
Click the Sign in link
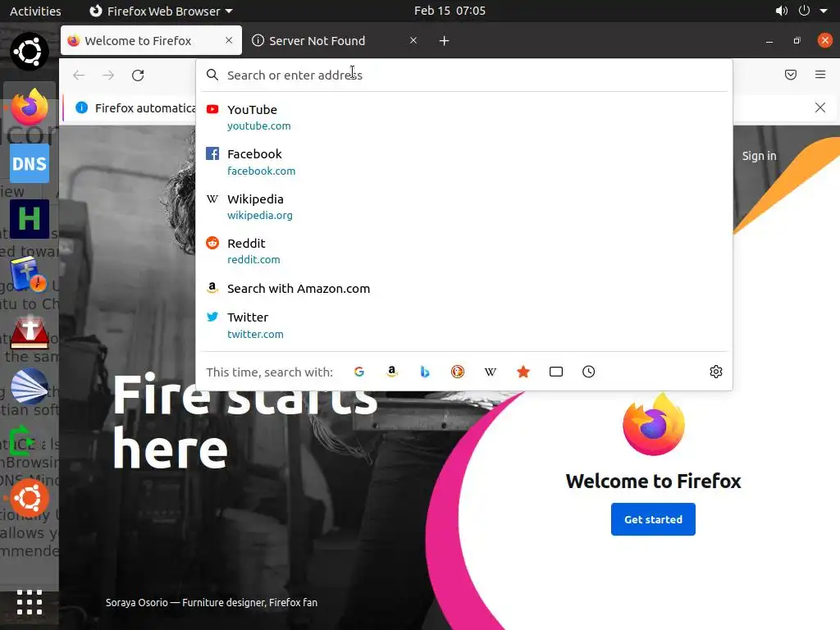point(759,156)
